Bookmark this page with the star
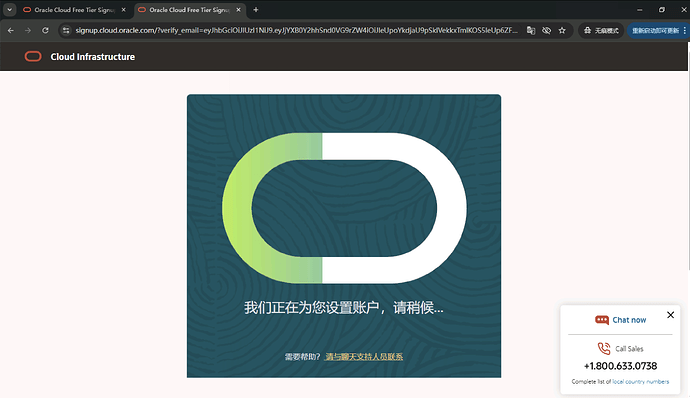Viewport: 690px width, 398px height. pos(562,30)
